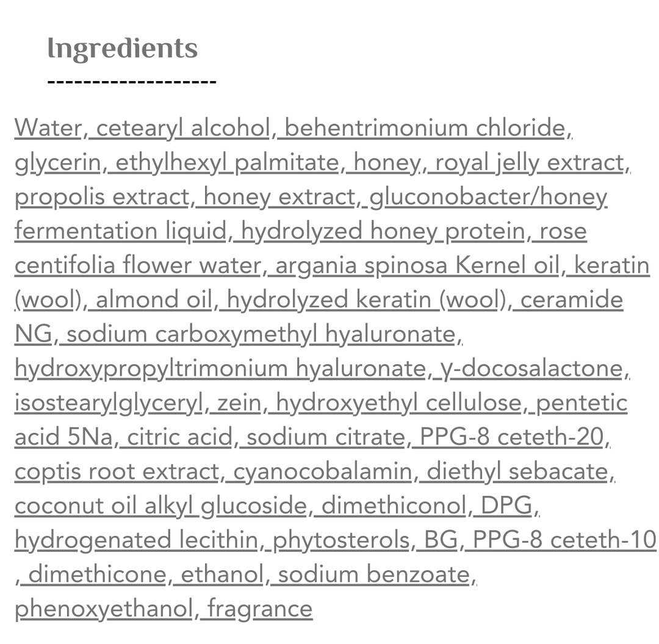The height and width of the screenshot is (644, 659).
Task: Open coconut oil alkyl glucoside link
Action: [x=161, y=506]
